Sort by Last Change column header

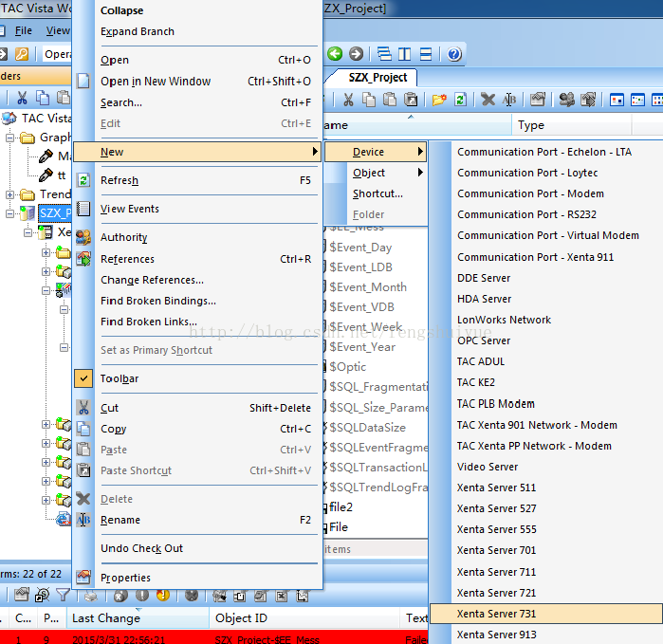tap(138, 617)
